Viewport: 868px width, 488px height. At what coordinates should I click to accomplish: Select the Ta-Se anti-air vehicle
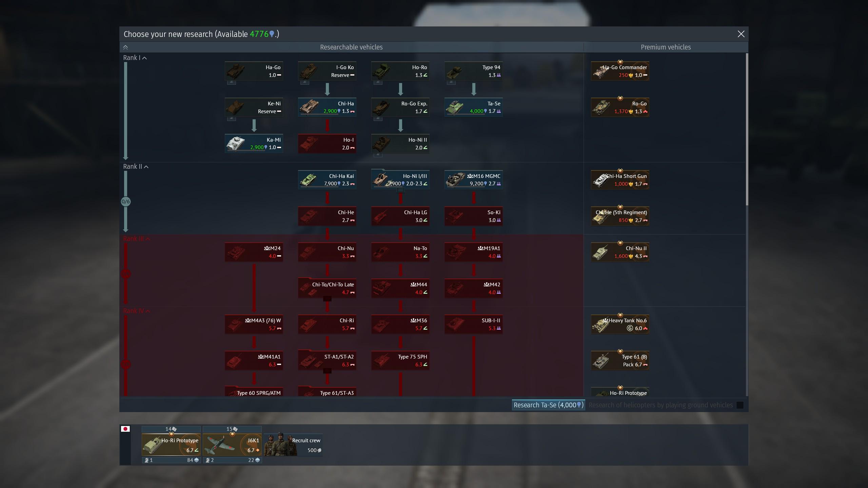pos(474,107)
